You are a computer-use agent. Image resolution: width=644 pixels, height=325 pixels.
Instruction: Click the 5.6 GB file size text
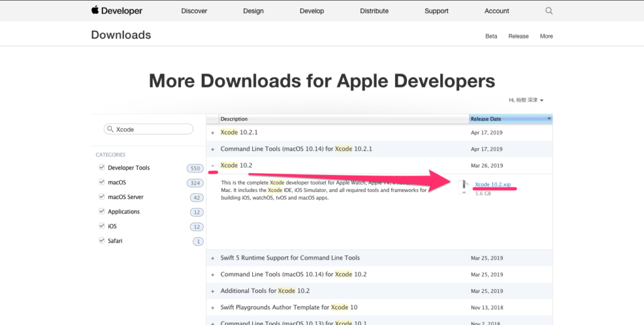483,193
